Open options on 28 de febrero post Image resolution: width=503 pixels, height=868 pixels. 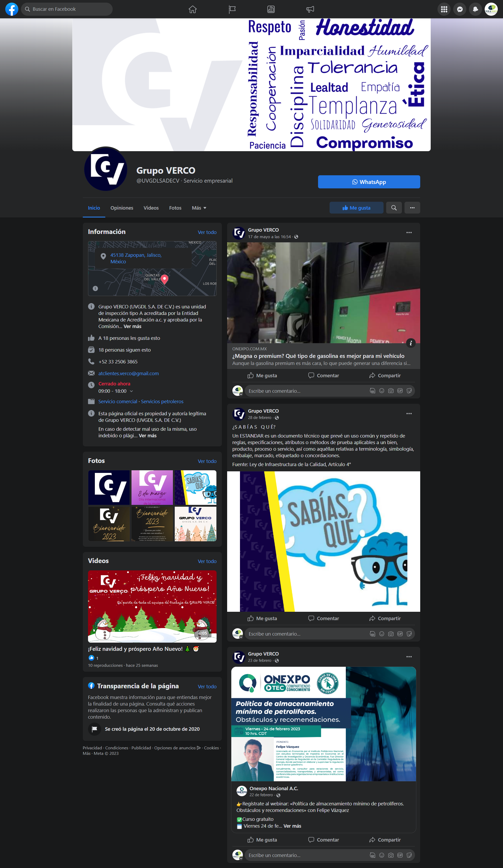point(409,413)
